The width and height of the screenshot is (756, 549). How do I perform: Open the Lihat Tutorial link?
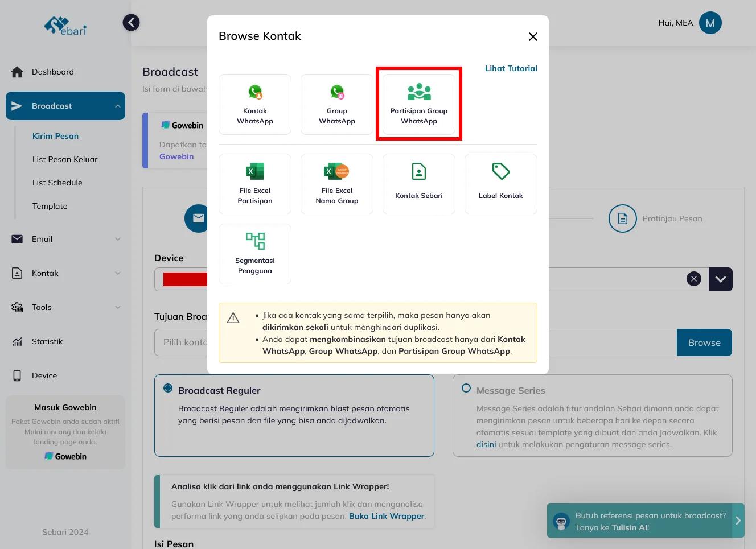click(x=511, y=68)
